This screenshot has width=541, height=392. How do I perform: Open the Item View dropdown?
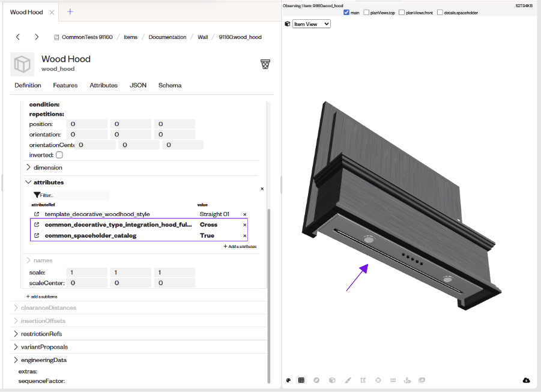tap(312, 24)
